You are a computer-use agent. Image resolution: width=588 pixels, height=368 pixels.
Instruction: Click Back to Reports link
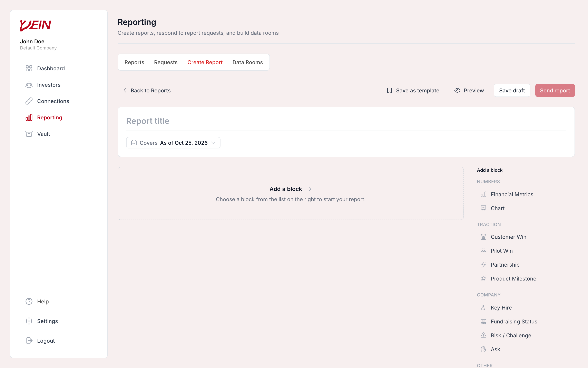pos(147,91)
